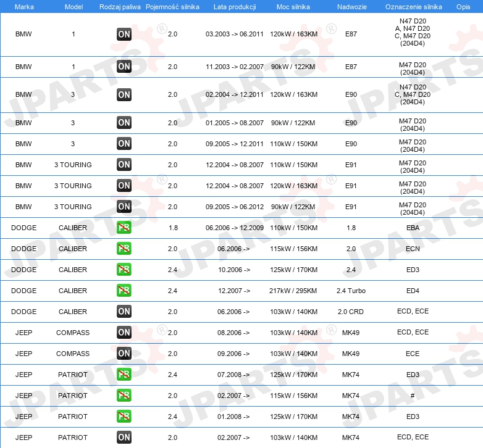Screen dimensions: 483x448
Task: Click the 1.8 engine capacity cell
Action: coord(173,228)
